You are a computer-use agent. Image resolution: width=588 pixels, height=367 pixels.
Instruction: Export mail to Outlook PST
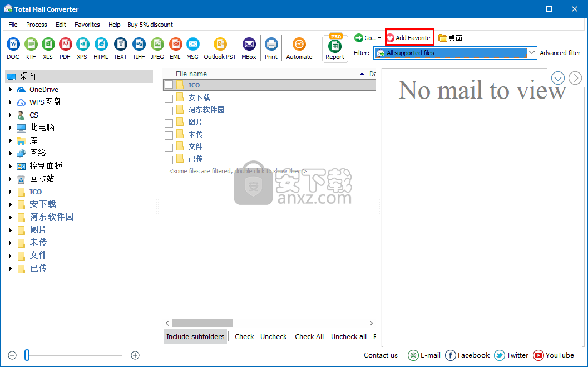(220, 48)
